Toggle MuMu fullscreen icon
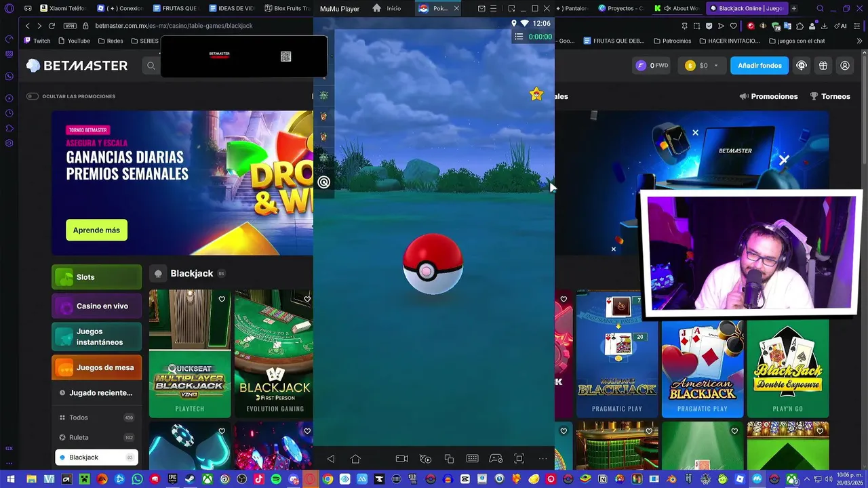Screen dimensions: 868x488 [x=519, y=459]
